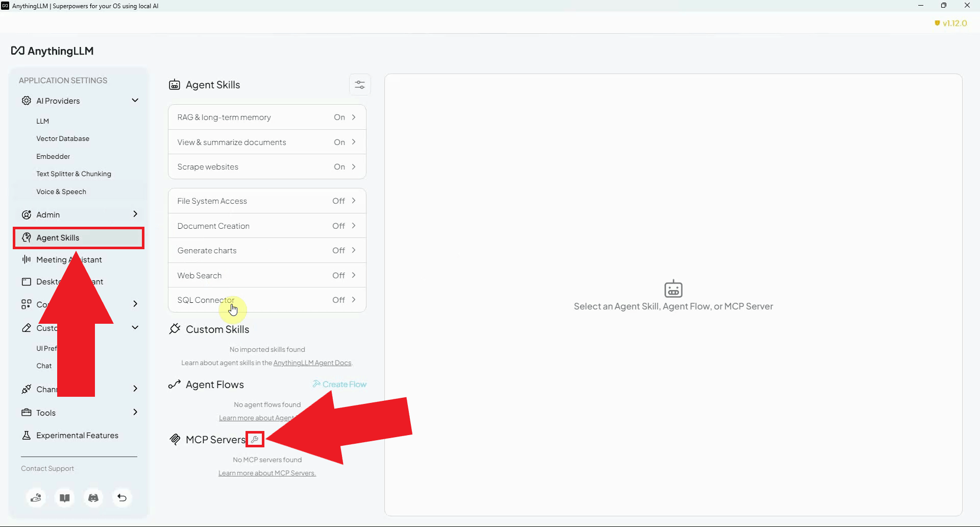Viewport: 980px width, 527px height.
Task: Click the Agent Flows heading
Action: [215, 385]
